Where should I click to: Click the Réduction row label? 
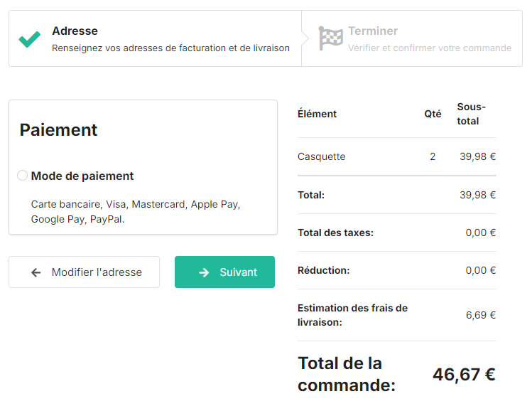[x=323, y=270]
